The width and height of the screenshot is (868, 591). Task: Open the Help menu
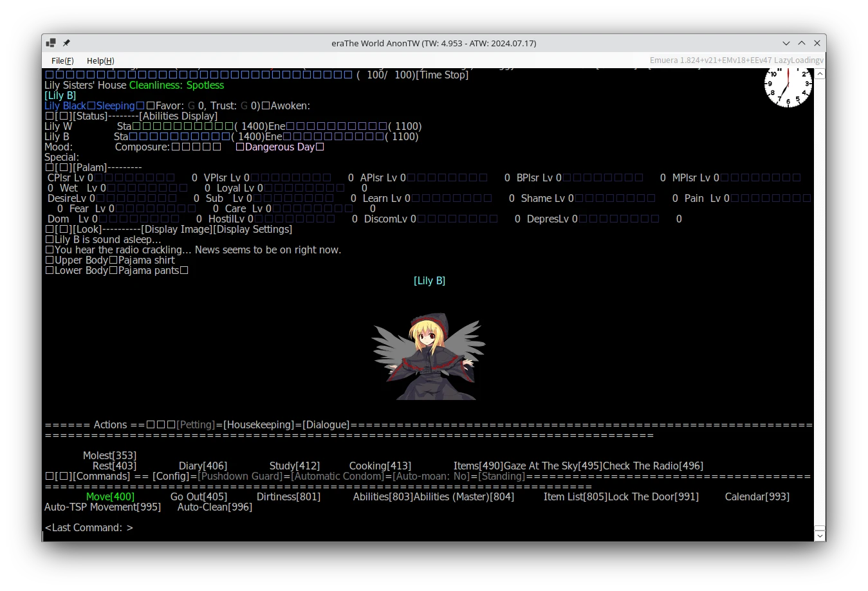100,60
